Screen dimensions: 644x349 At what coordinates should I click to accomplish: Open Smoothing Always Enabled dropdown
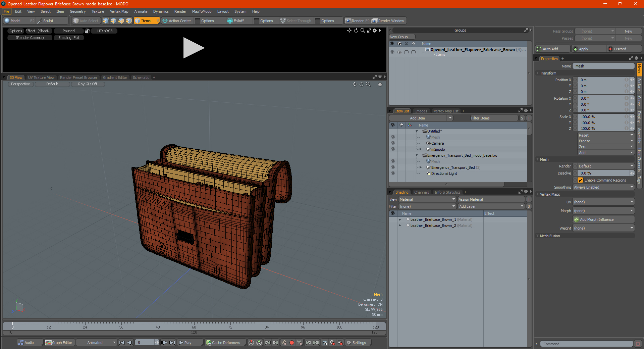(x=603, y=187)
